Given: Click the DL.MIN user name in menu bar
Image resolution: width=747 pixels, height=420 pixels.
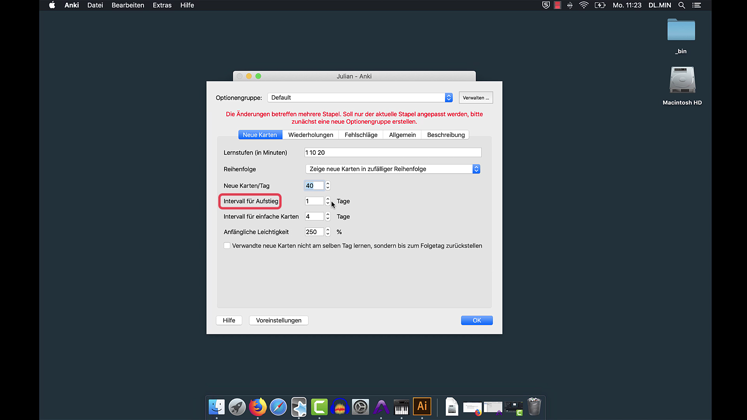Looking at the screenshot, I should pyautogui.click(x=660, y=5).
